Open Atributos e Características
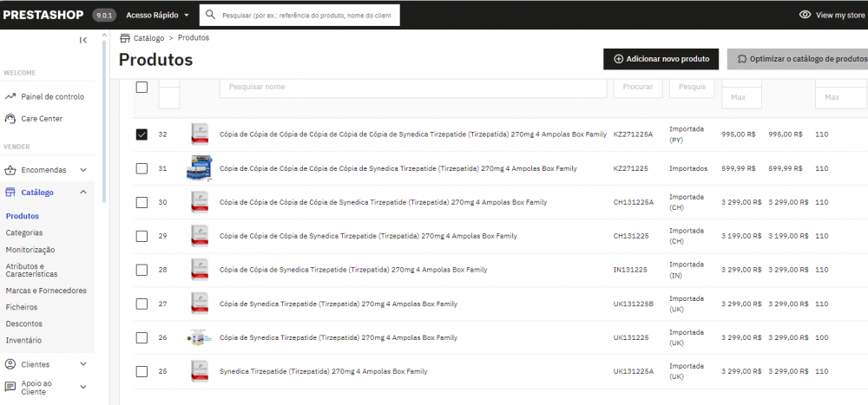Viewport: 868px width, 405px height. [31, 270]
